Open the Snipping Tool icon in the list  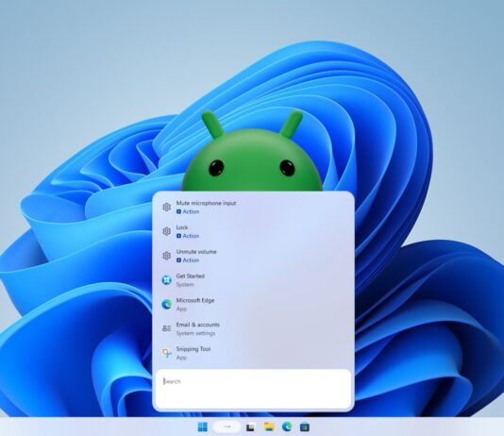click(x=166, y=353)
